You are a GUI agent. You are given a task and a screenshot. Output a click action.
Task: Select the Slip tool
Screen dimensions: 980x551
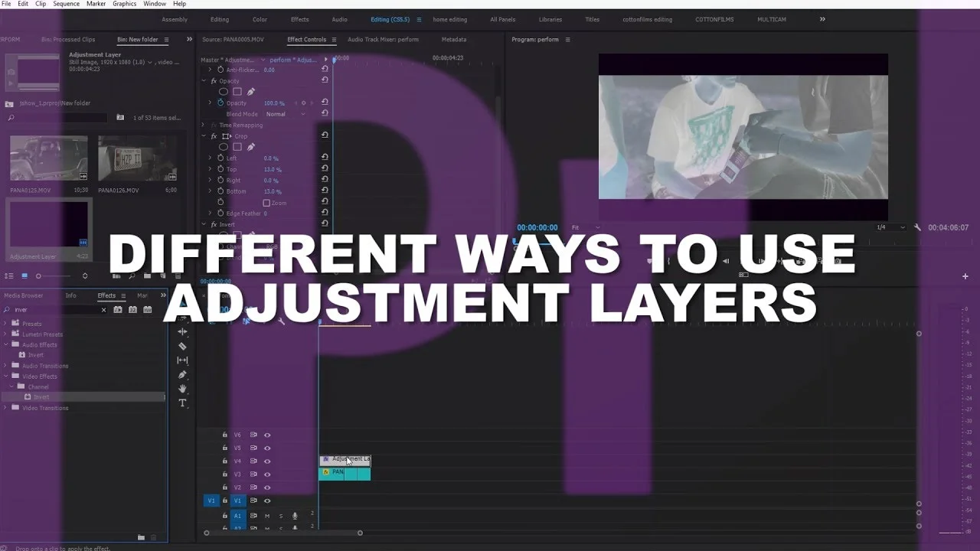point(182,360)
